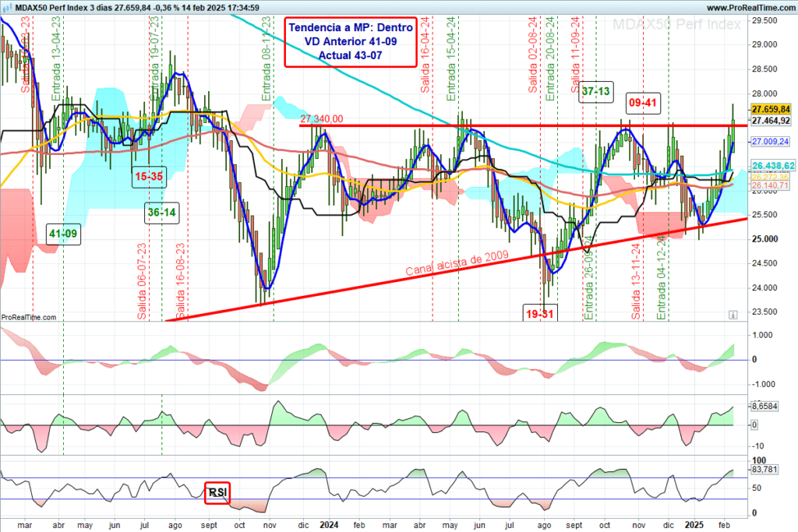Viewport: 798px width, 532px height.
Task: Select the green 41-09 label
Action: click(x=63, y=233)
